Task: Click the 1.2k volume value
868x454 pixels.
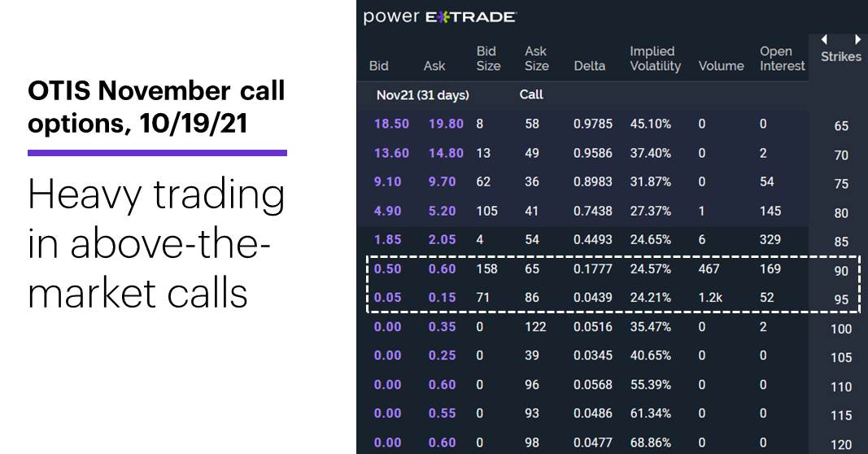Action: click(710, 298)
